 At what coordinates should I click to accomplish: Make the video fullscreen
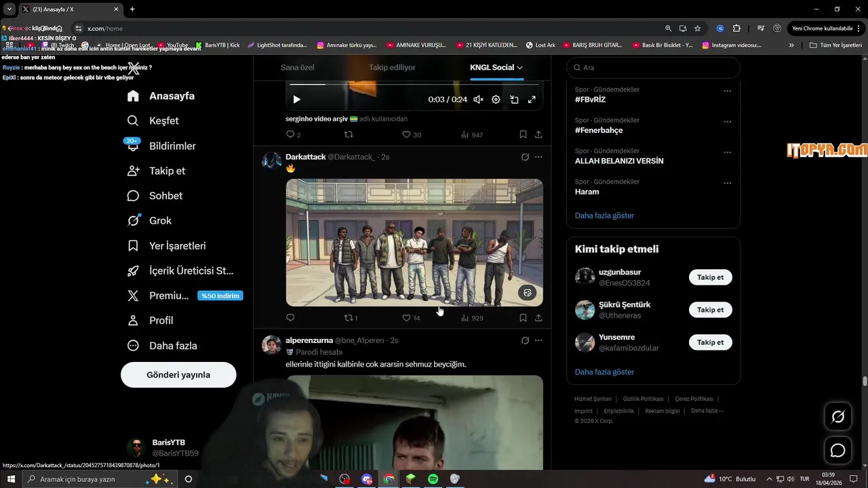(x=532, y=100)
